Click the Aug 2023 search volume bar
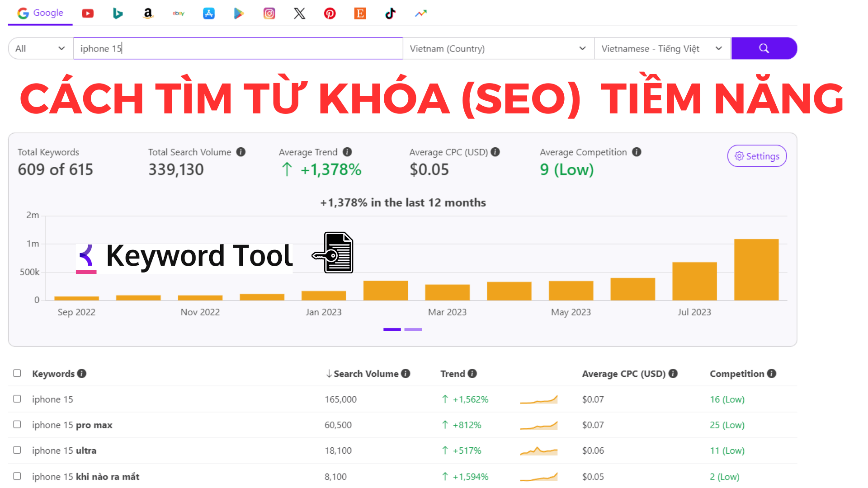Viewport: 868px width, 488px height. pyautogui.click(x=756, y=269)
